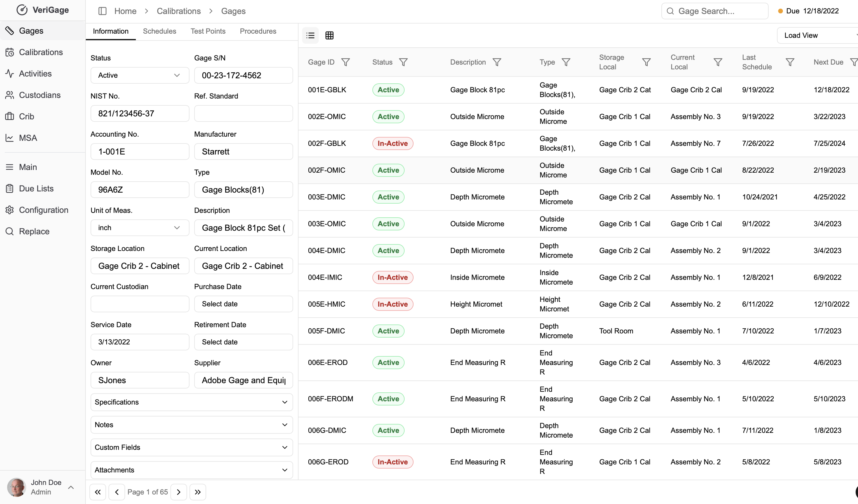The height and width of the screenshot is (504, 858).
Task: Click the Gage Search field
Action: (715, 11)
